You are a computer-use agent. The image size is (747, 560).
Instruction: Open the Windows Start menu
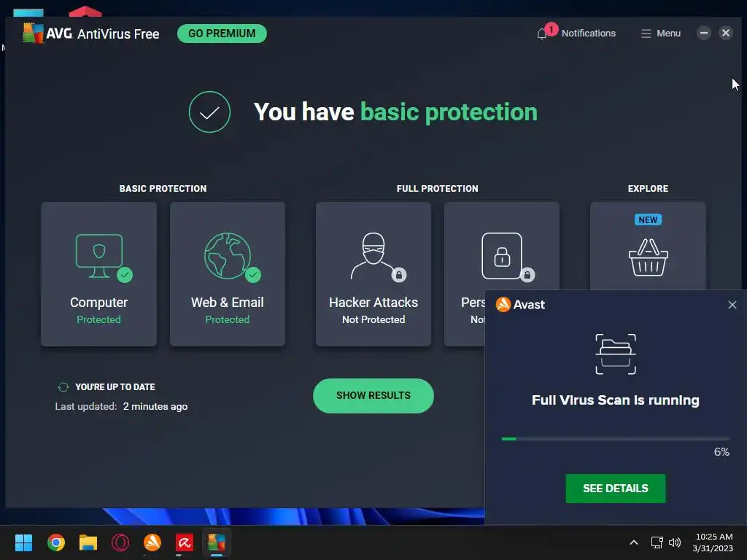click(23, 542)
